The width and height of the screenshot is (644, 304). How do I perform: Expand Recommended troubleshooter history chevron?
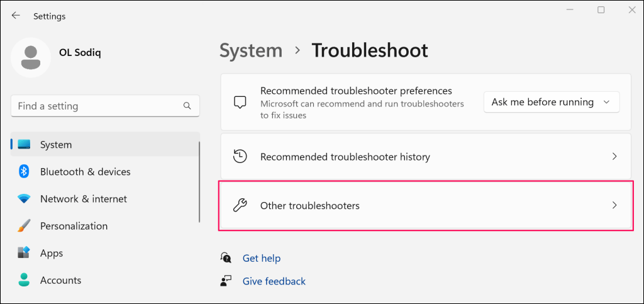(x=614, y=156)
